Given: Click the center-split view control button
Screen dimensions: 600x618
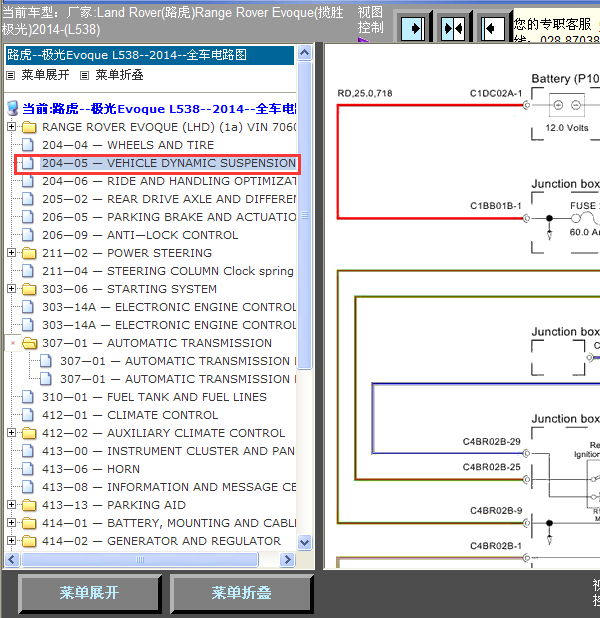Looking at the screenshot, I should click(x=453, y=28).
